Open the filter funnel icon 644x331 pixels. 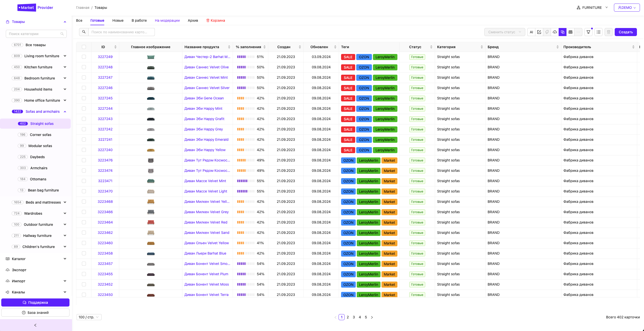click(x=588, y=32)
